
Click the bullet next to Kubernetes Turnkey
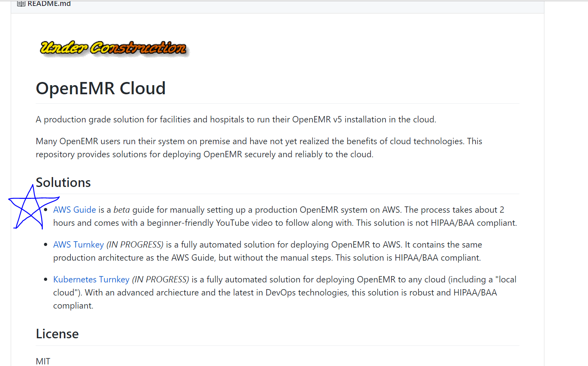pos(46,279)
